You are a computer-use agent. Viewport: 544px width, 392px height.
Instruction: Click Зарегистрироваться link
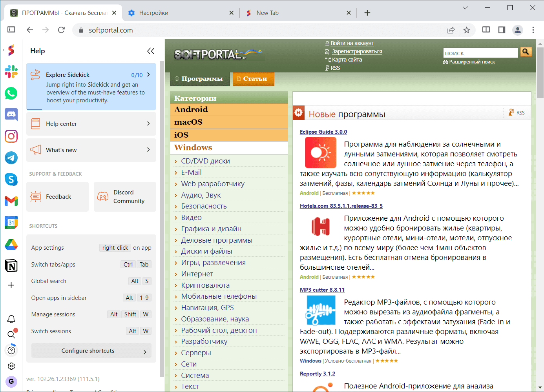click(x=357, y=51)
